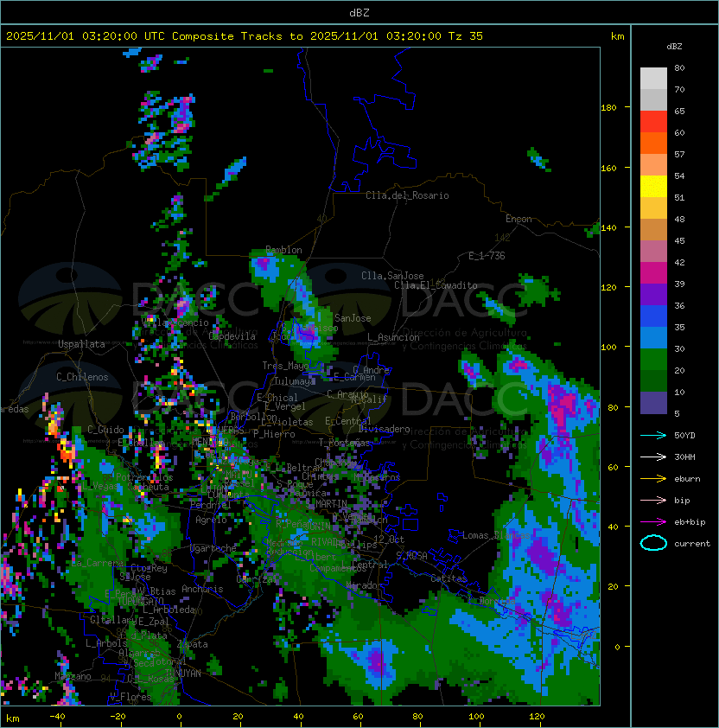Click the 'Clla.del_Rosario' map label
The width and height of the screenshot is (719, 728).
[407, 195]
